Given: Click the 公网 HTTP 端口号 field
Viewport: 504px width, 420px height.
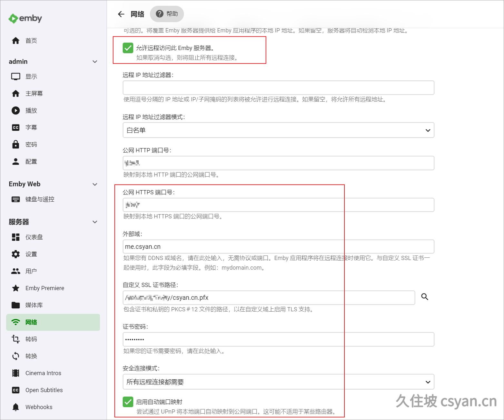Looking at the screenshot, I should 278,163.
